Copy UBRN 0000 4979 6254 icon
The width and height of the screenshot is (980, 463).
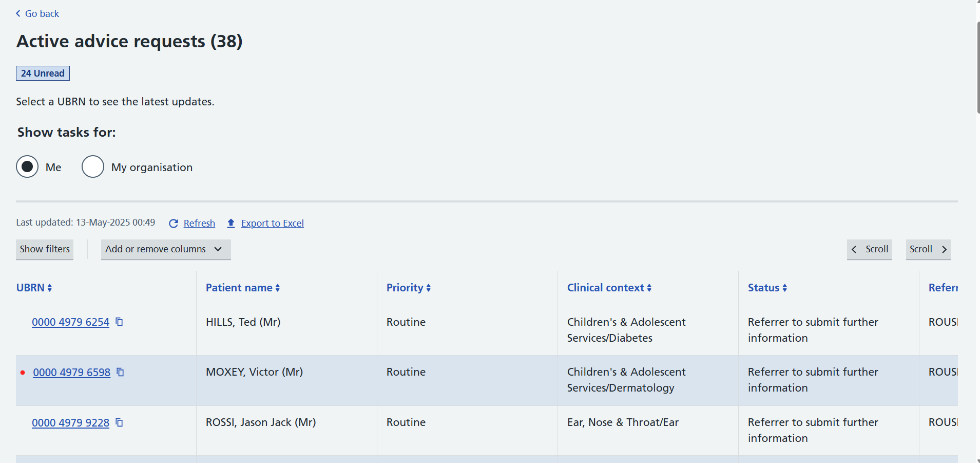point(119,322)
